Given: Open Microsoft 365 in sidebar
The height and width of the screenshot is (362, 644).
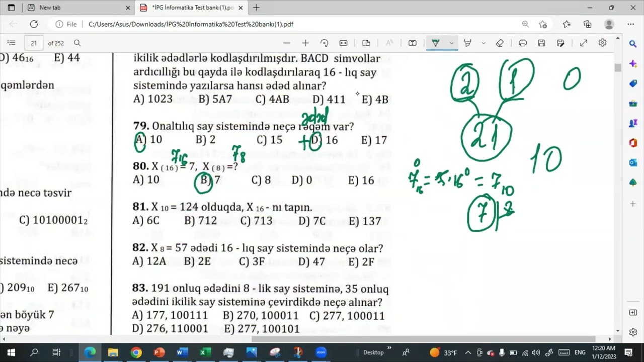Looking at the screenshot, I should point(633,143).
